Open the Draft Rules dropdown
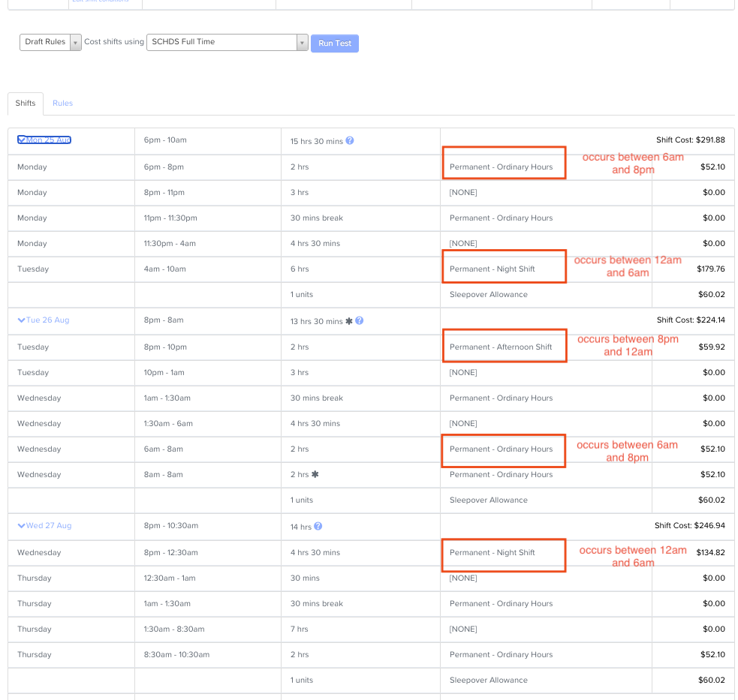The width and height of the screenshot is (738, 700). (x=50, y=42)
